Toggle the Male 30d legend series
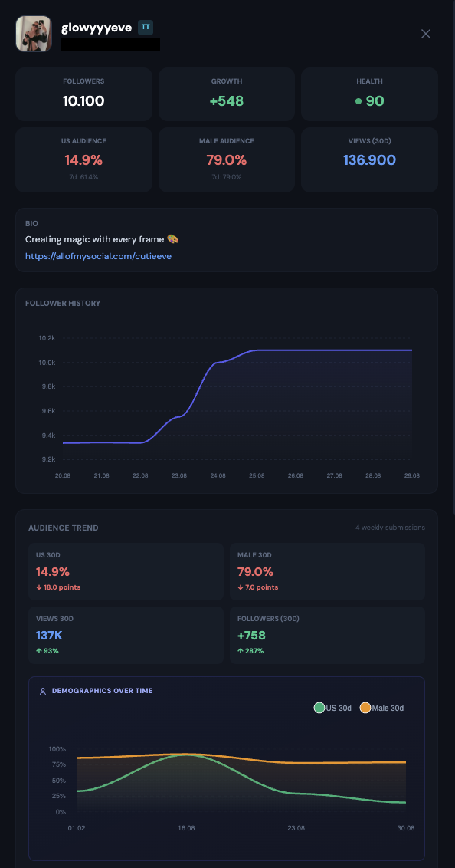The height and width of the screenshot is (868, 455). point(381,708)
